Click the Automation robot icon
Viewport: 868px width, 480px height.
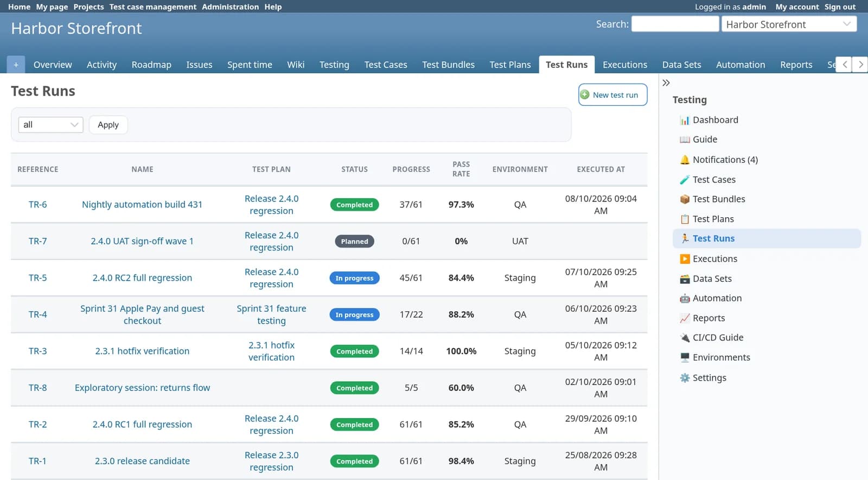tap(685, 298)
